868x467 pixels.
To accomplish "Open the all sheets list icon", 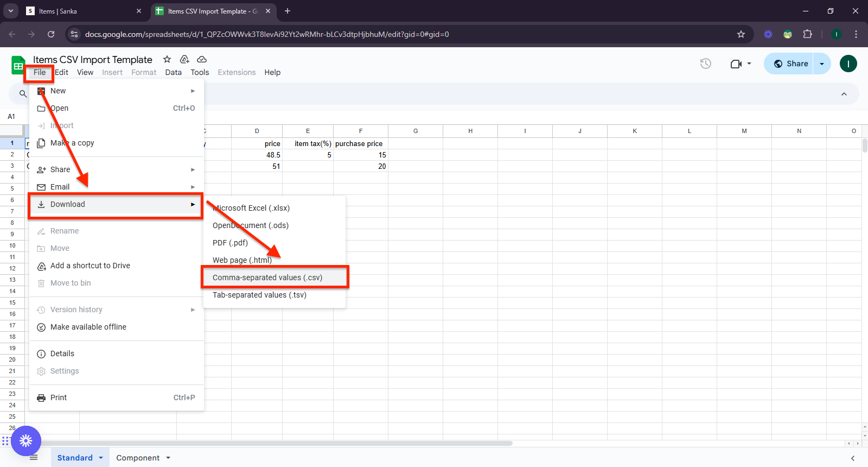I will [34, 458].
